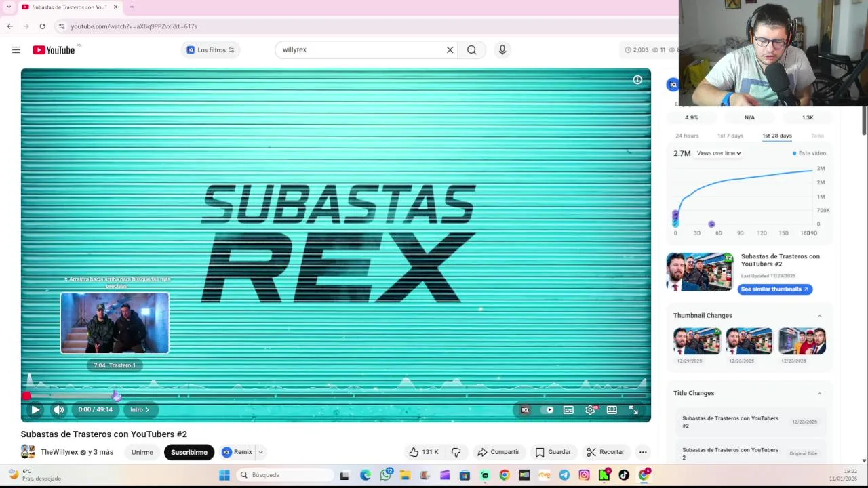
Task: Select the 24 hours tab
Action: coord(687,136)
